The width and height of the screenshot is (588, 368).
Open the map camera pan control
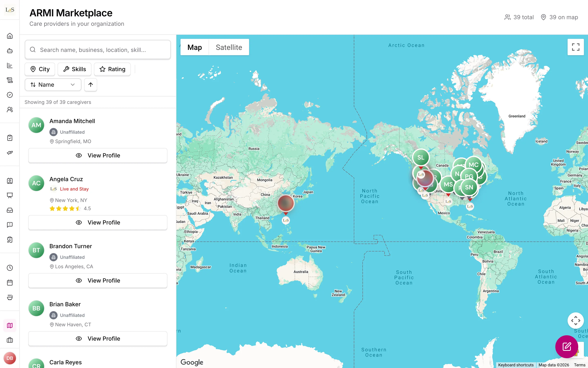tap(576, 321)
